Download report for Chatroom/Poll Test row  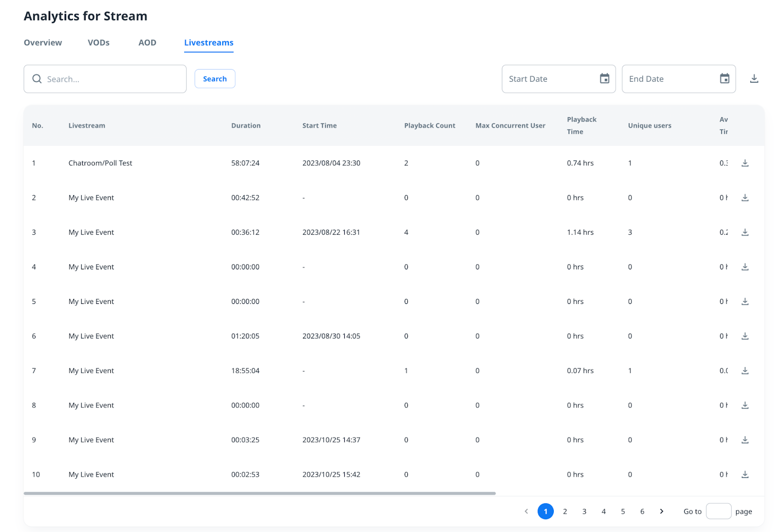[x=744, y=163]
